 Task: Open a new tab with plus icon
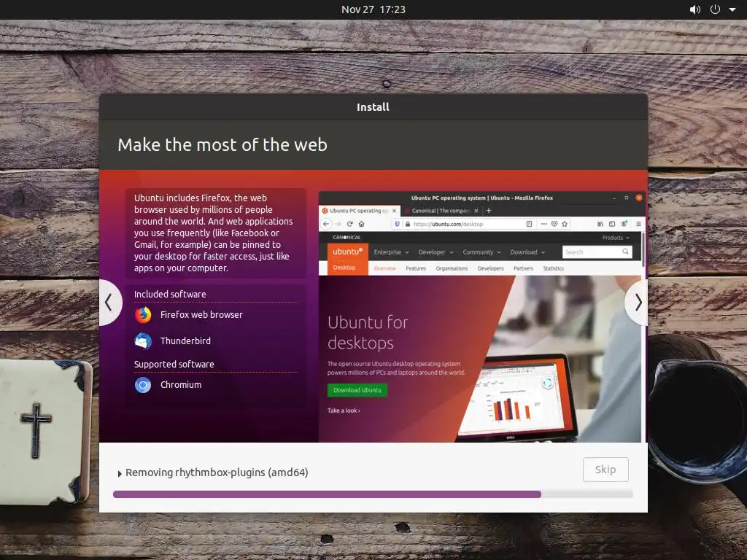(x=488, y=211)
